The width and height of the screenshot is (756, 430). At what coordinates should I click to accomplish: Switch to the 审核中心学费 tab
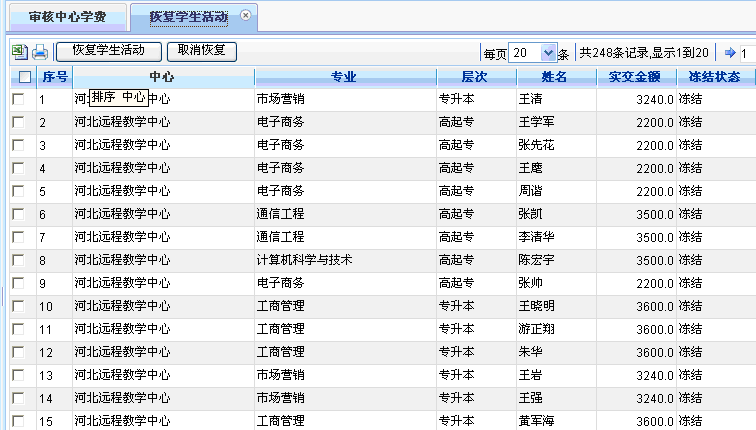[x=68, y=17]
